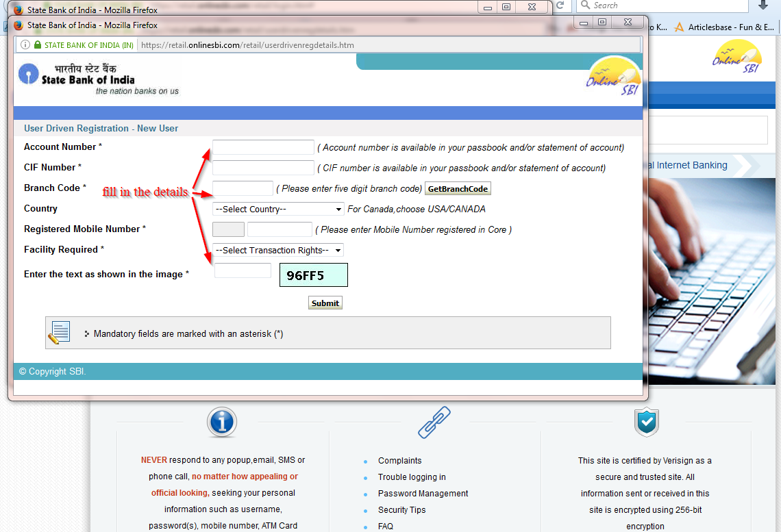
Task: Click the Articlesbase bookmark icon
Action: pos(679,27)
